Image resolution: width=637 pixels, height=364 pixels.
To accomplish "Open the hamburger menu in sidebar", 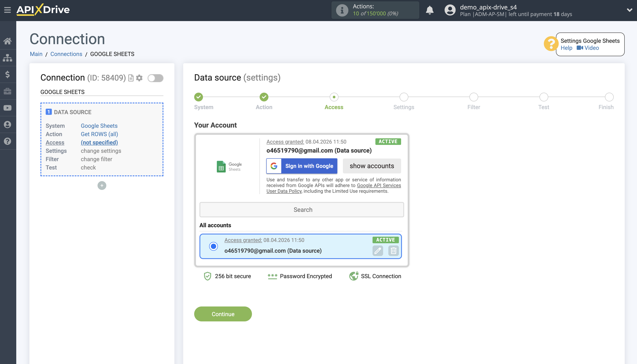I will coord(7,10).
